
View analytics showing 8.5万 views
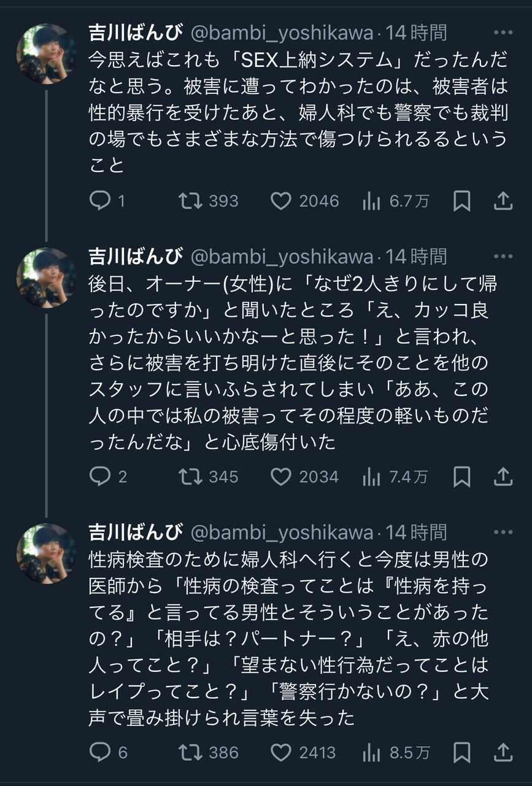(x=372, y=752)
